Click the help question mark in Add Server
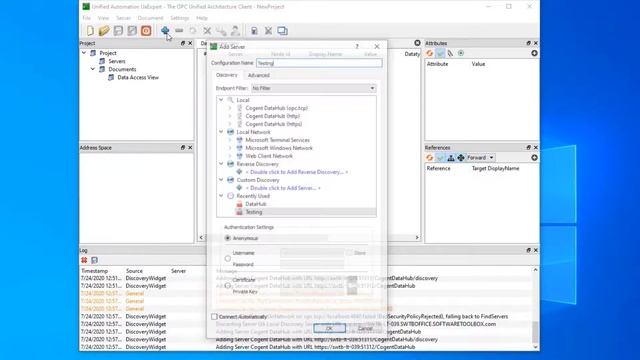The height and width of the screenshot is (360, 640). (357, 47)
